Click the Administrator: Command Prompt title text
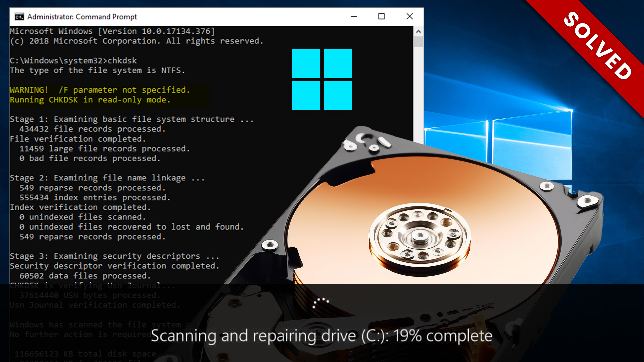644x362 pixels. click(82, 17)
